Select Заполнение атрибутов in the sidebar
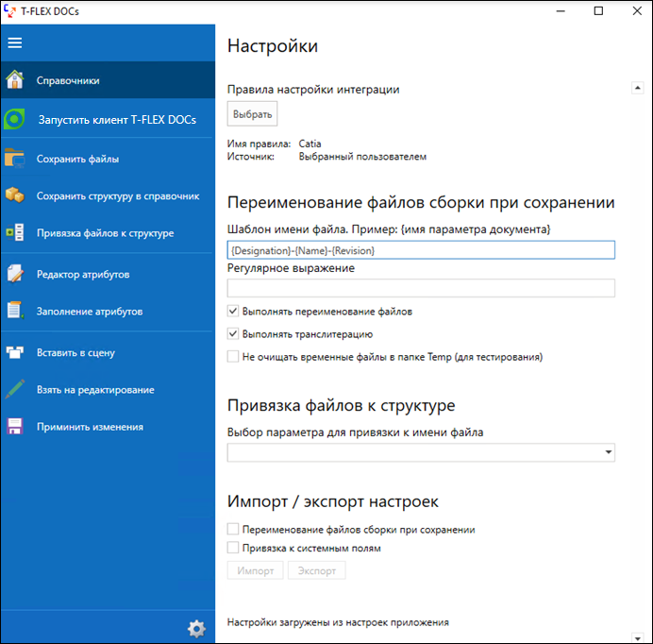 pyautogui.click(x=108, y=312)
